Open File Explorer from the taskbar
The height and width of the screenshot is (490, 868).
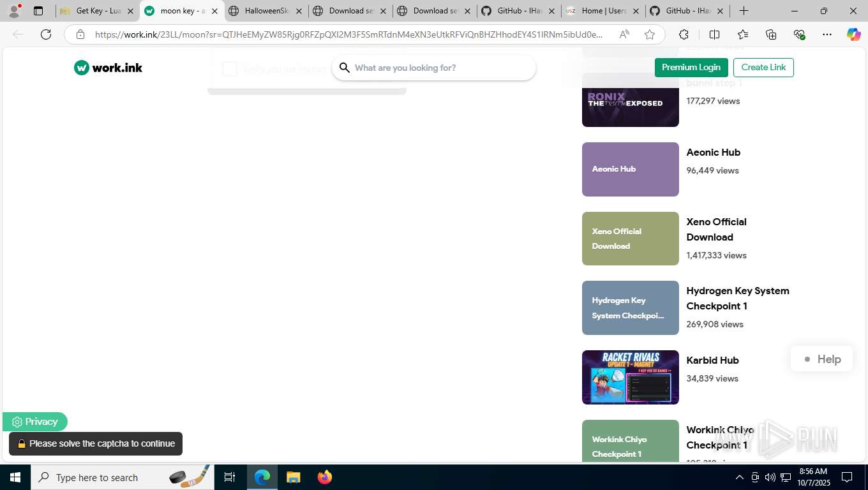click(x=293, y=477)
